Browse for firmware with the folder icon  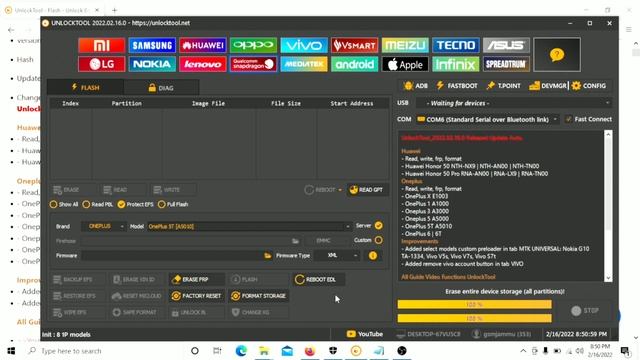pos(267,256)
